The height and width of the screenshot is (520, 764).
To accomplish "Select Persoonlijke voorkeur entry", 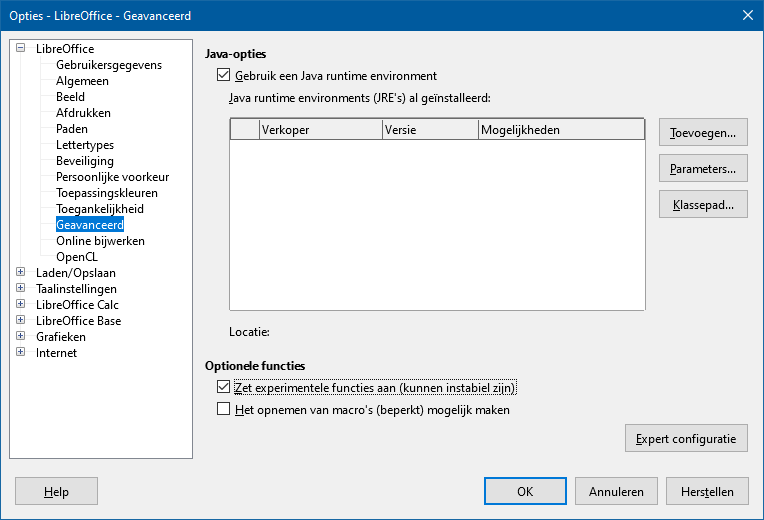I will click(x=113, y=177).
